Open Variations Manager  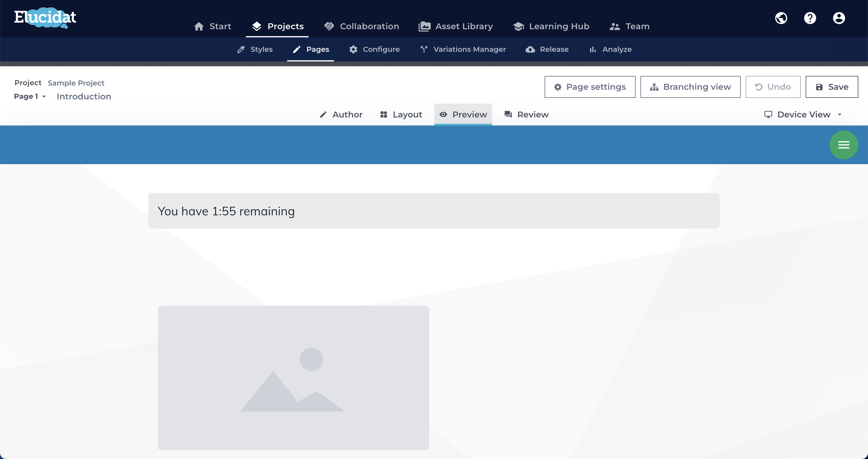click(x=463, y=49)
